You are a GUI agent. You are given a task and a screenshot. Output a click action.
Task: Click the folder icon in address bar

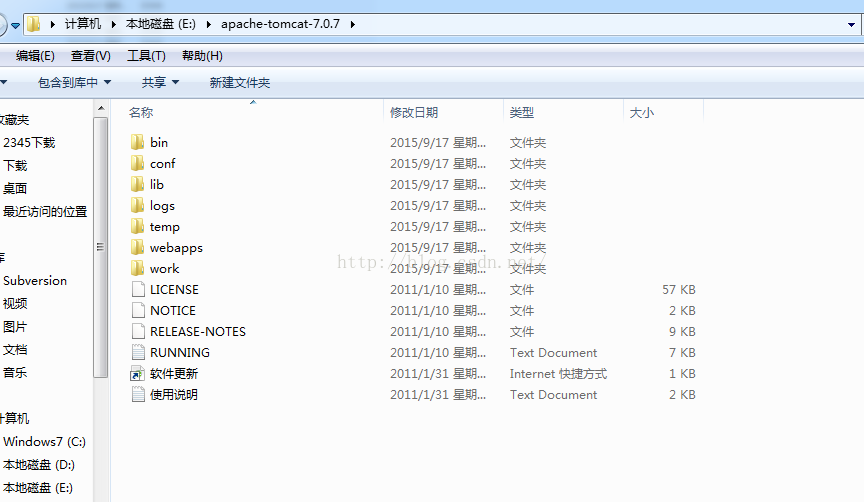(33, 23)
